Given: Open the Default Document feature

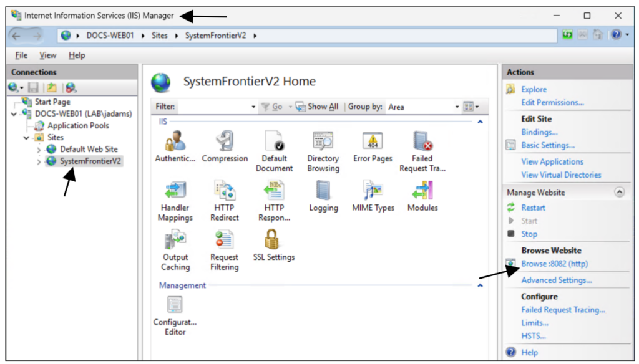Looking at the screenshot, I should (275, 141).
